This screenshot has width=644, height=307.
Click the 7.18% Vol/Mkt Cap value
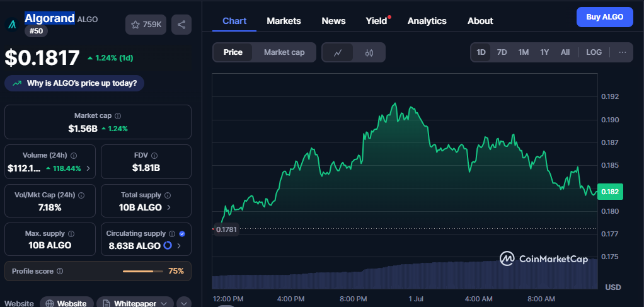click(x=50, y=207)
